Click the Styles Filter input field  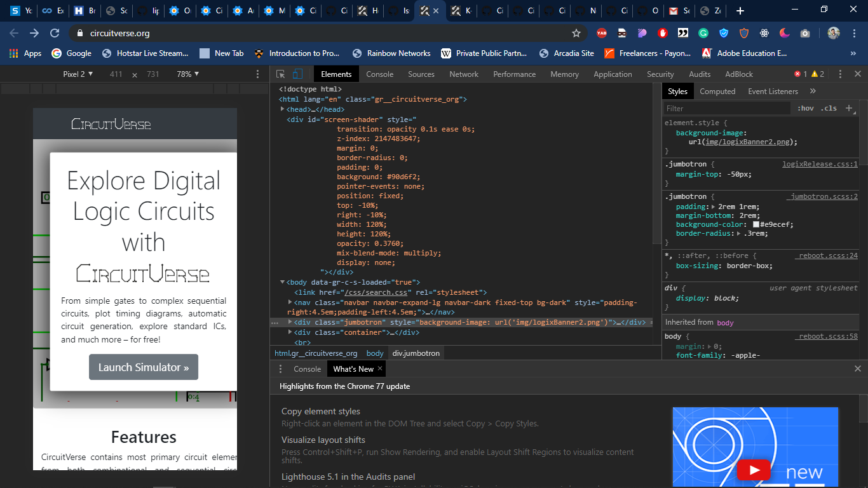click(727, 108)
